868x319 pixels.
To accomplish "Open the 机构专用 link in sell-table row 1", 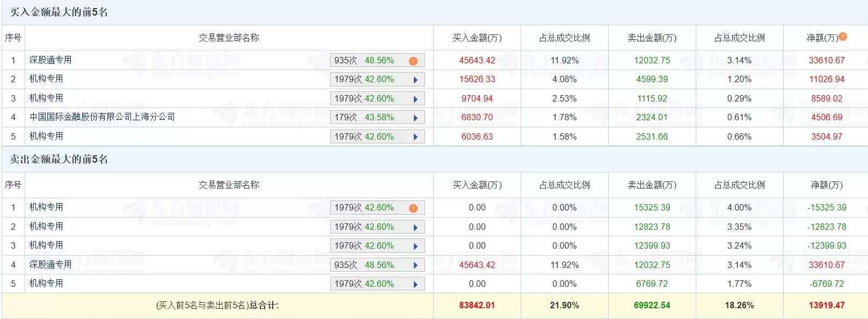I will pos(46,207).
